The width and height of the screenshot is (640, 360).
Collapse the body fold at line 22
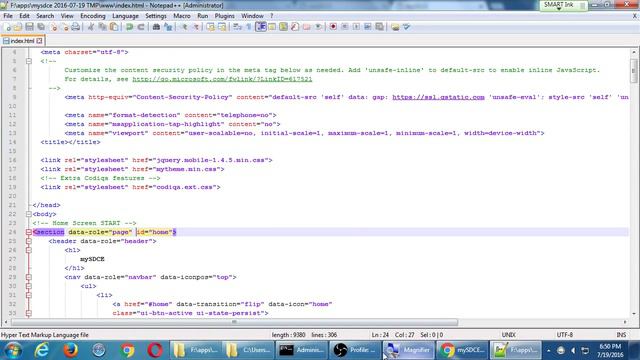[29, 214]
